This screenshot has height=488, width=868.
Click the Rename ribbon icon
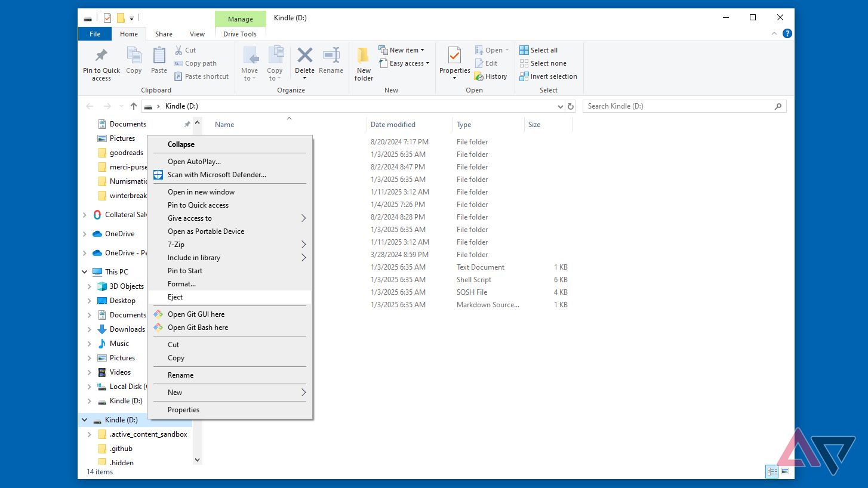point(331,55)
